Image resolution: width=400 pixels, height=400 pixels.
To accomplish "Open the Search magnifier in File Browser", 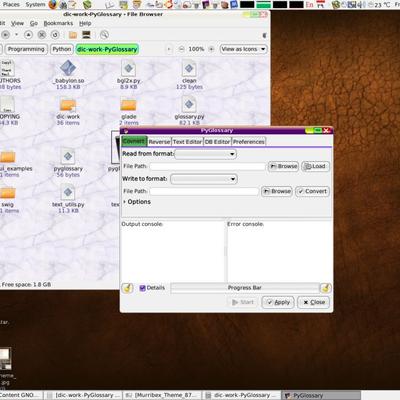I will [x=104, y=35].
